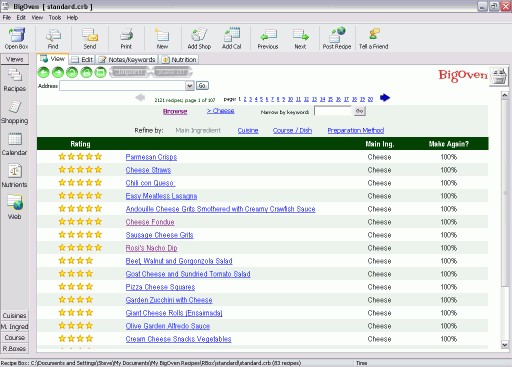The height and width of the screenshot is (367, 512).
Task: Click the Add Cal toolbar icon
Action: coord(232,38)
